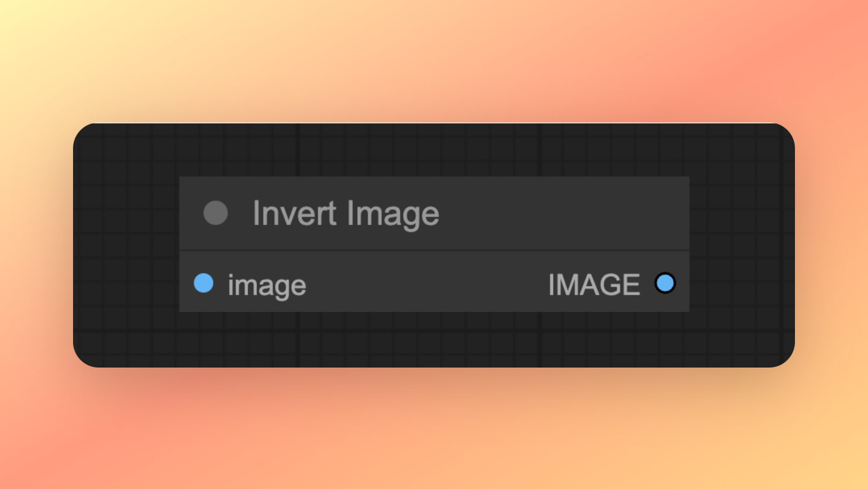Toggle node collapse with the dot beside the title
The width and height of the screenshot is (868, 489).
point(215,213)
